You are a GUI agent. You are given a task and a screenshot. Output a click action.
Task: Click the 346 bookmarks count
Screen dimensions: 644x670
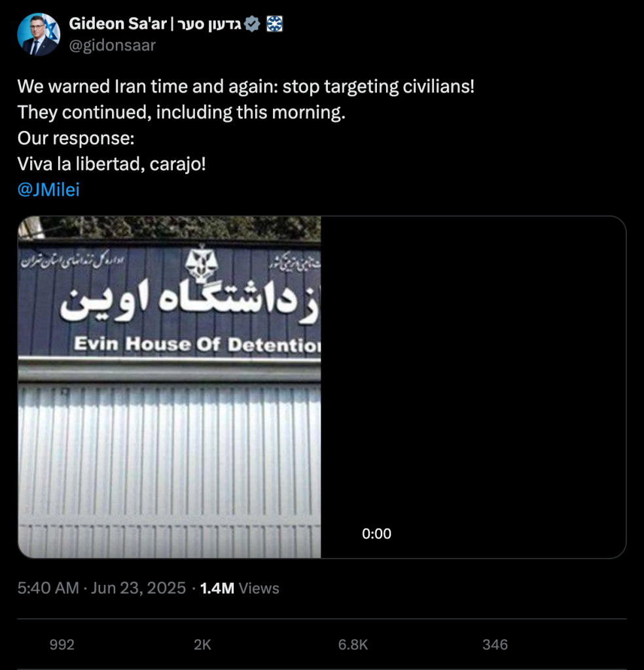495,645
